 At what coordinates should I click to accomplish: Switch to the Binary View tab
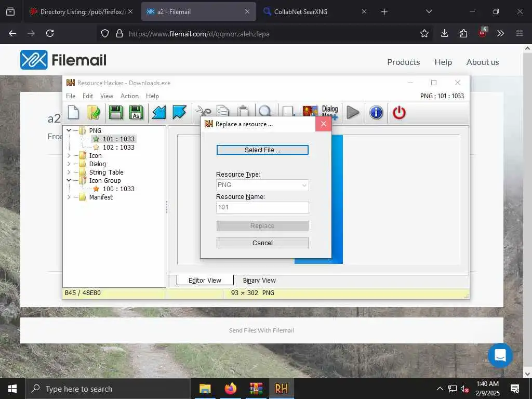click(x=259, y=280)
